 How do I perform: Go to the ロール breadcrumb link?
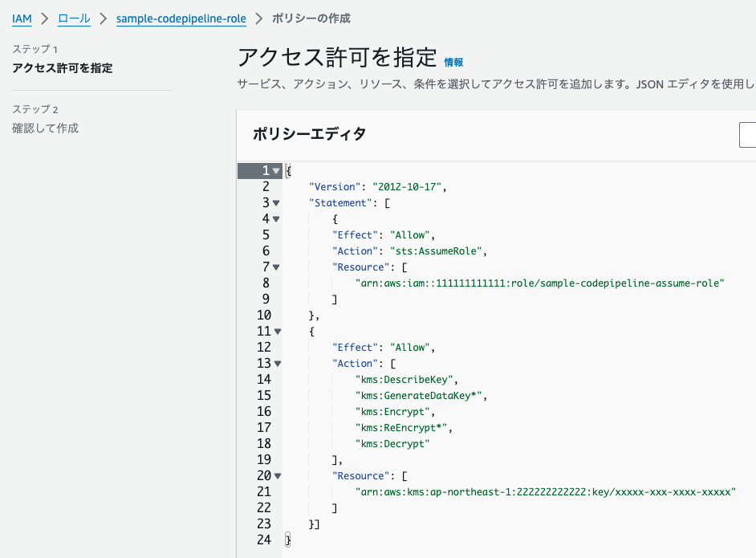74,18
